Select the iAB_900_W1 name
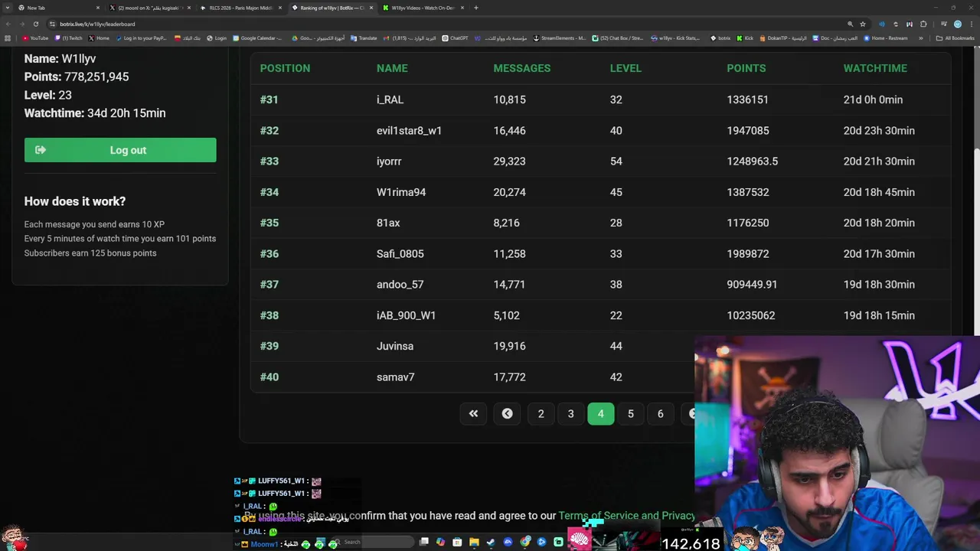The width and height of the screenshot is (980, 551). pyautogui.click(x=406, y=315)
